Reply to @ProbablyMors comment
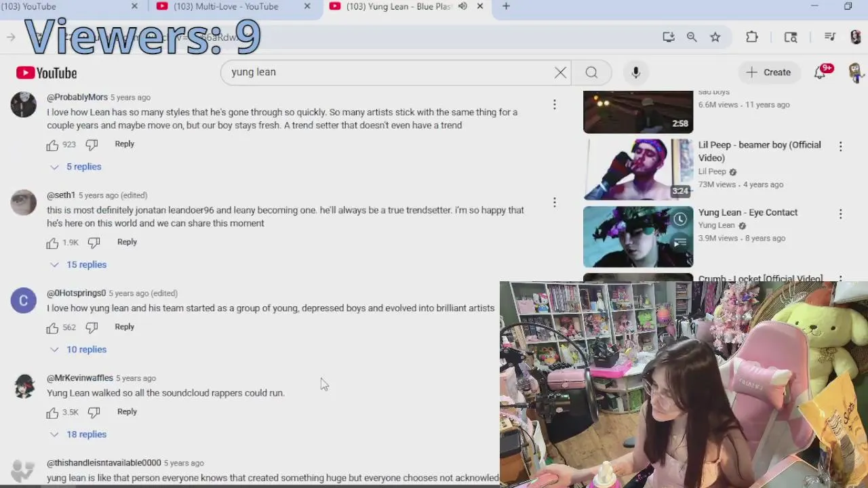This screenshot has width=868, height=488. coord(125,144)
